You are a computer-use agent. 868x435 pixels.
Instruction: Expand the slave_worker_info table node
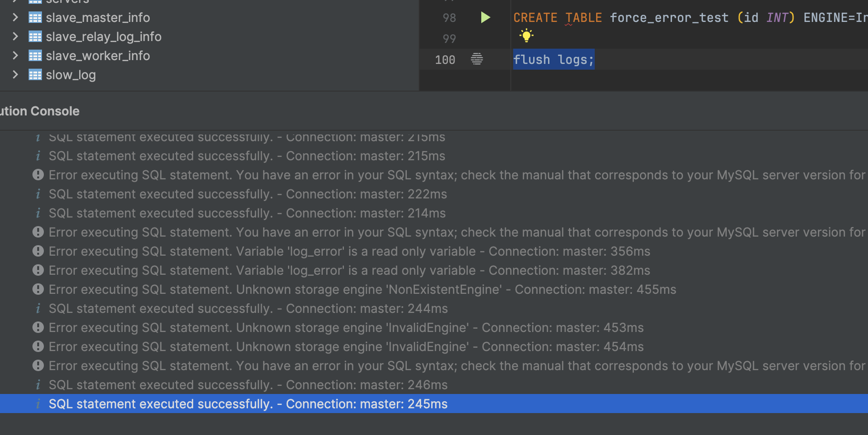click(15, 56)
